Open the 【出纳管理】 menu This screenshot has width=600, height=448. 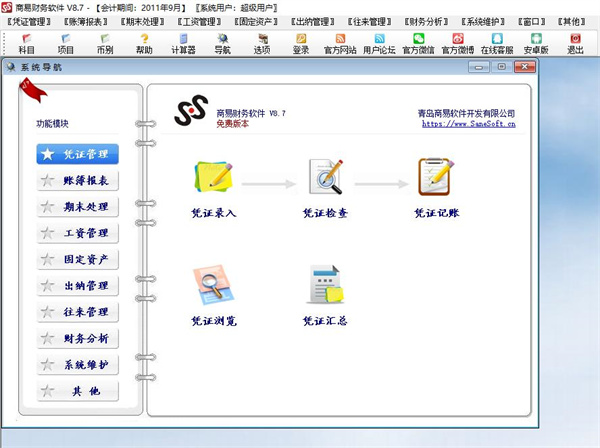[x=313, y=22]
